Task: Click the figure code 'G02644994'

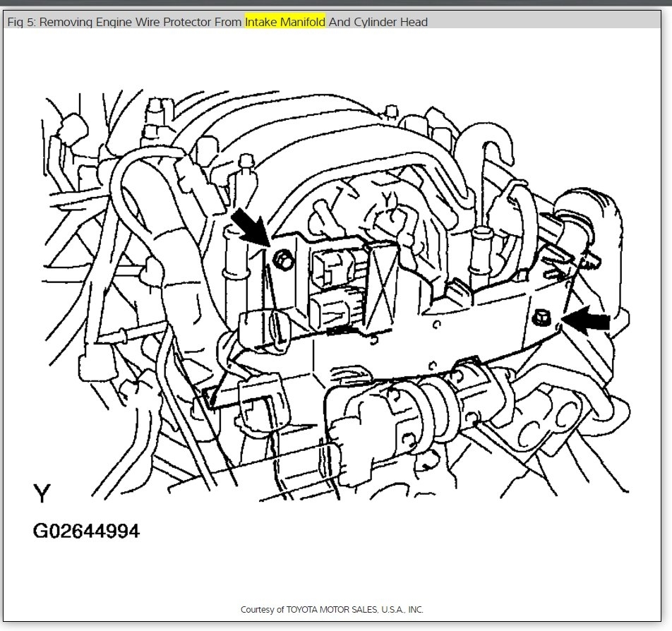Action: pos(86,531)
